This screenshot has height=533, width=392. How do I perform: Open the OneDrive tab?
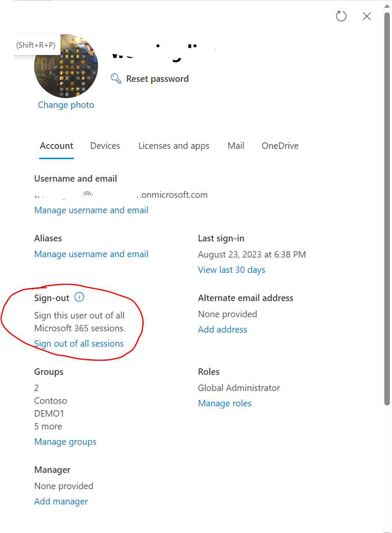[x=280, y=146]
